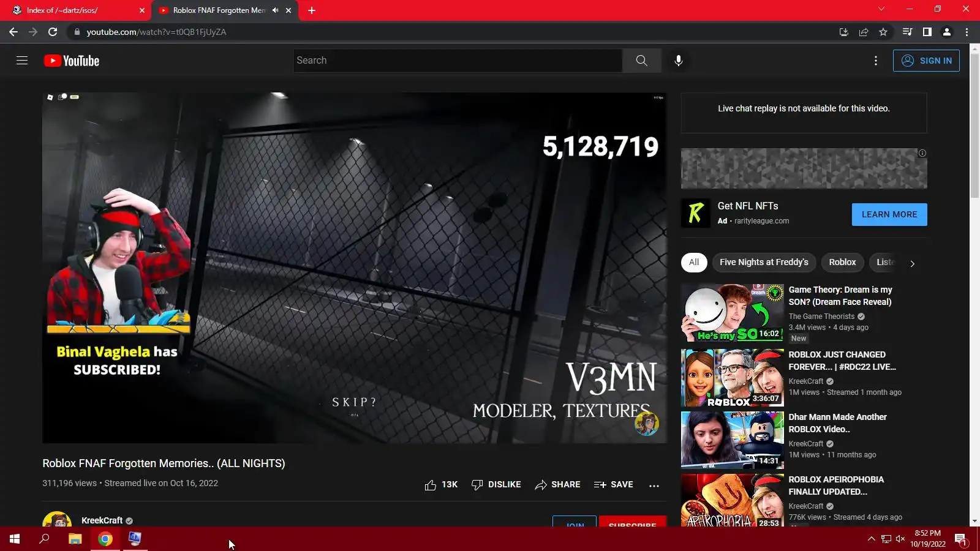
Task: Open Dhar Mann Made Another ROBLOX thumbnail
Action: coord(732,440)
